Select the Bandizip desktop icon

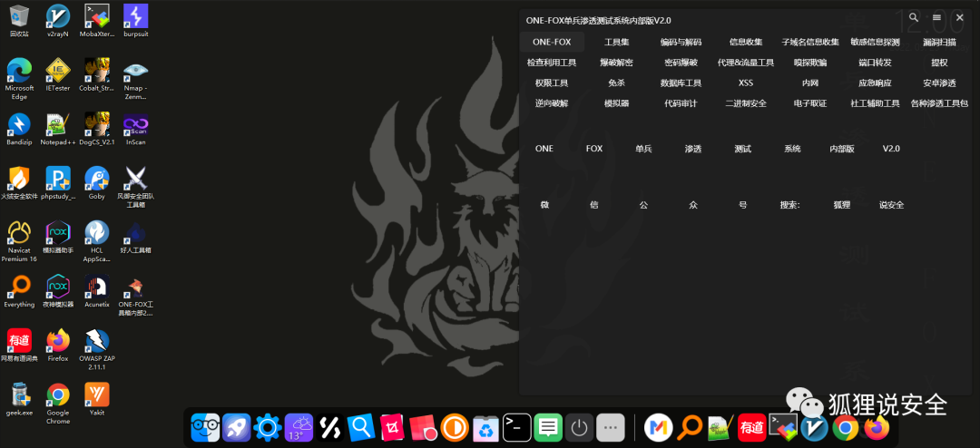[19, 130]
